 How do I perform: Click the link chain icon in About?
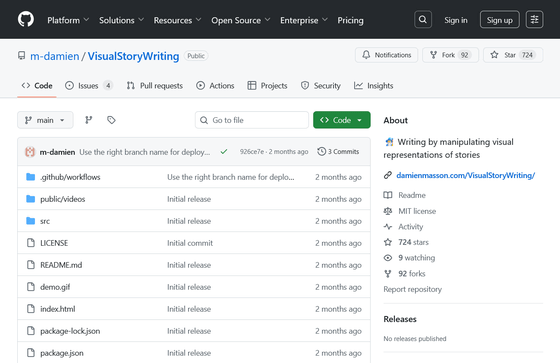[x=388, y=175]
